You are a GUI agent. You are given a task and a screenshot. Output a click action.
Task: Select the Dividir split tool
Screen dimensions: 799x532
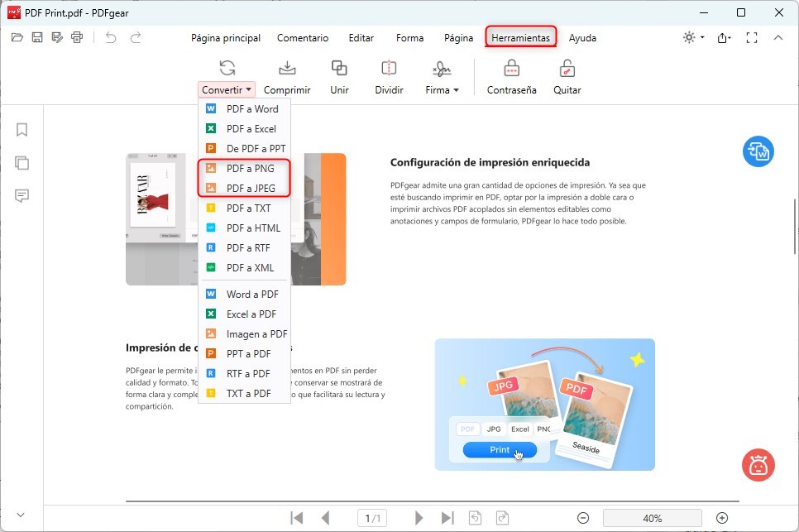tap(389, 78)
